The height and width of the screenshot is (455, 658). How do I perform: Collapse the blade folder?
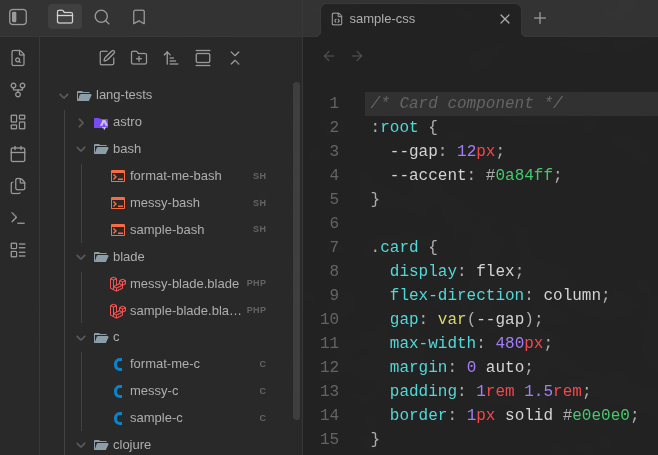[x=81, y=257]
